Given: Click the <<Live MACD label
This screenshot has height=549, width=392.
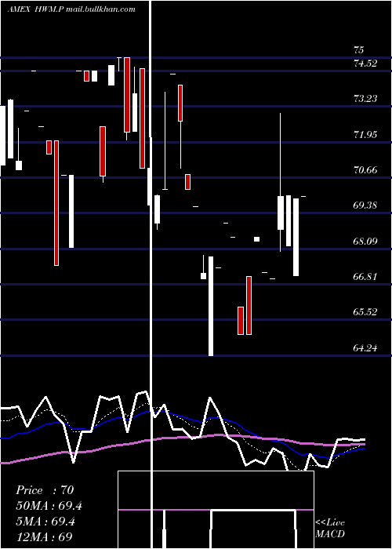Looking at the screenshot, I should [x=330, y=529].
